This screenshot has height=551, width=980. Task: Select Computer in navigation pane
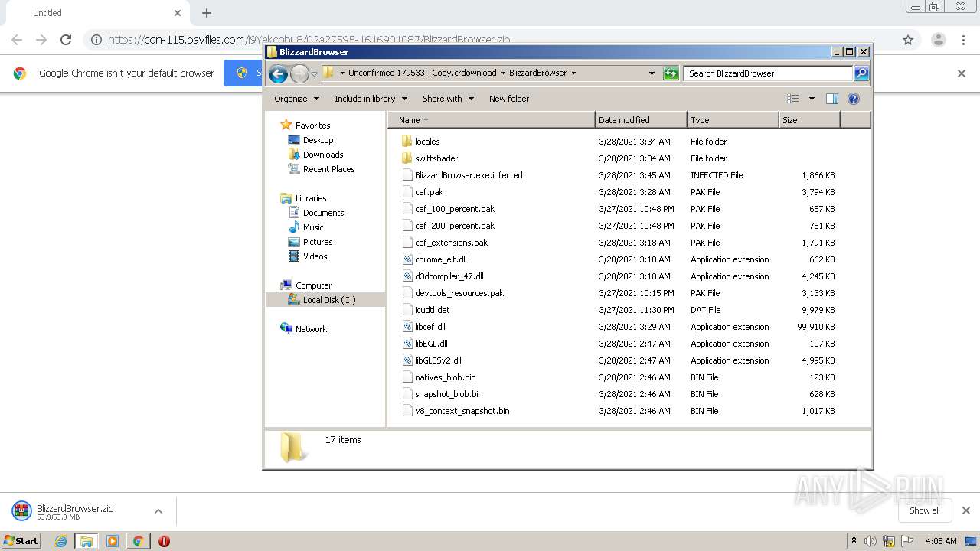313,285
